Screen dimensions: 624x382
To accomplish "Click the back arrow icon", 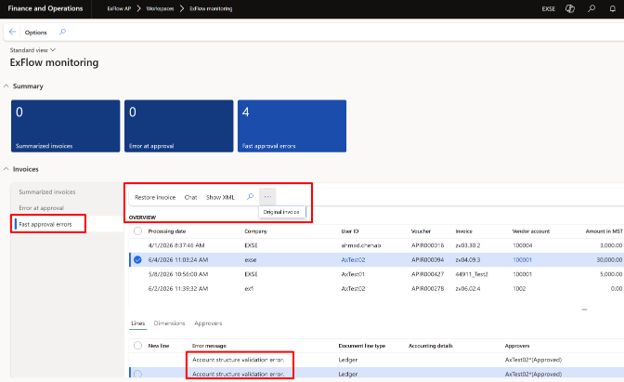I will point(12,32).
